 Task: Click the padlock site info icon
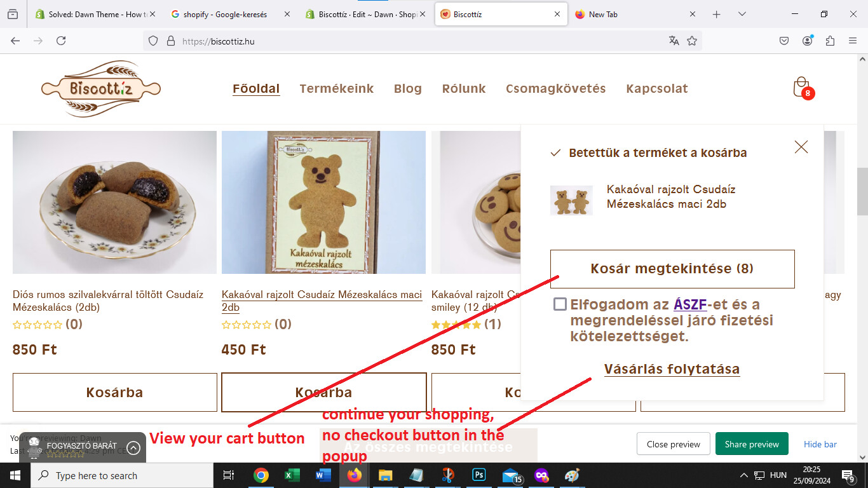pyautogui.click(x=170, y=41)
